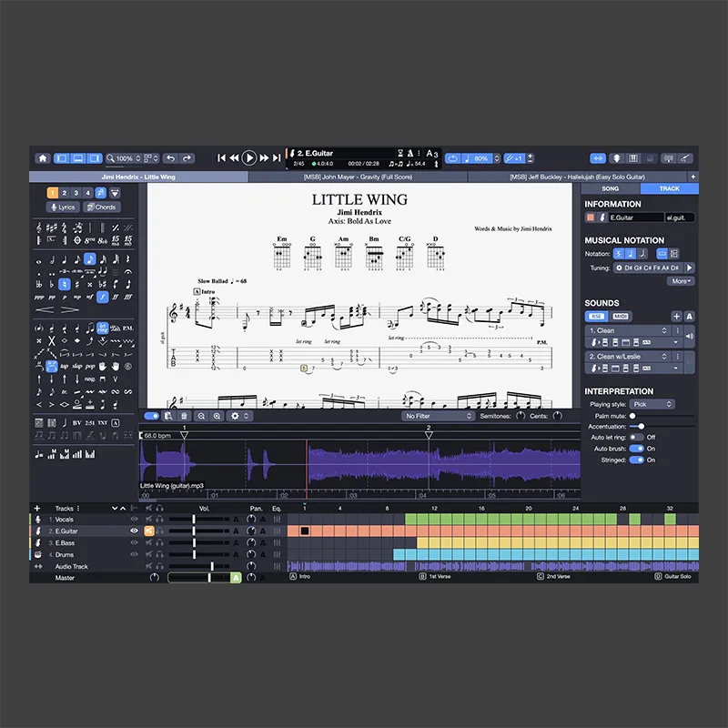Select the Vocals microphone track icon
Viewport: 728px width, 728px height.
[38, 519]
